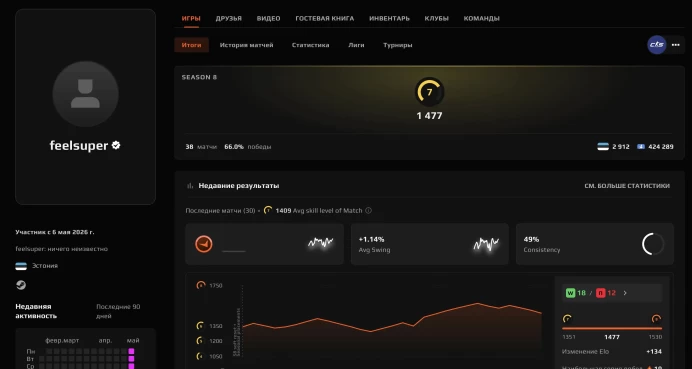Click the 38 матчи stat
The height and width of the screenshot is (369, 692).
[201, 147]
